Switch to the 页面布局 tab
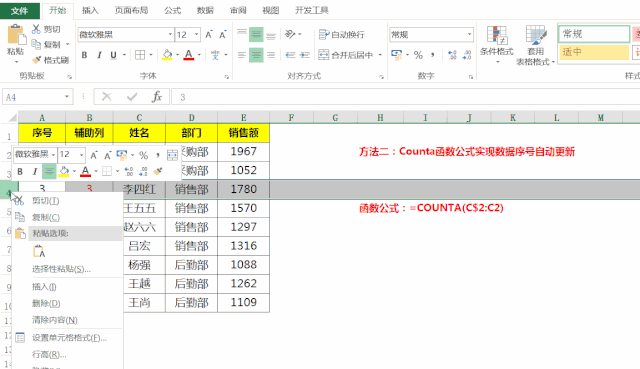The width and height of the screenshot is (640, 369). pos(131,11)
